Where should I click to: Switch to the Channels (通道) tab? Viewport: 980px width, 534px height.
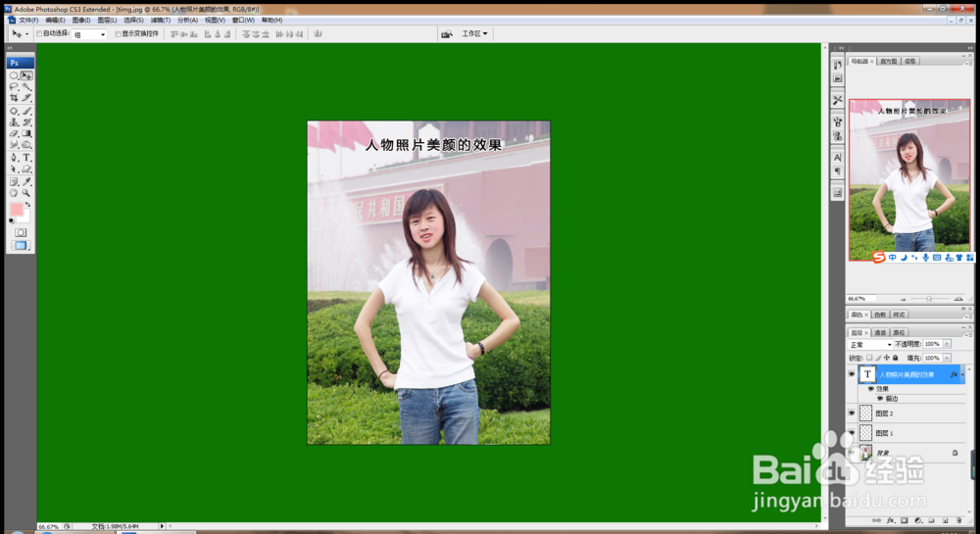tap(880, 333)
